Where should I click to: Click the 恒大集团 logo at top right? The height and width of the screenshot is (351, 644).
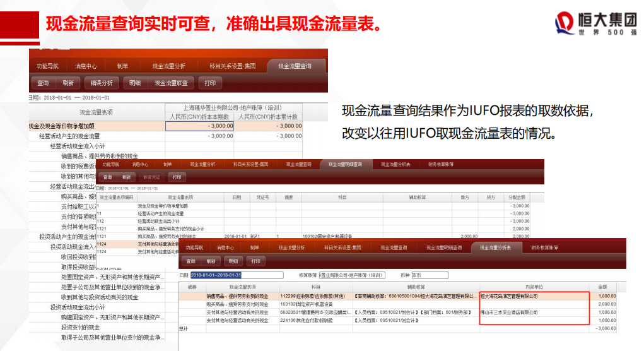click(x=595, y=23)
